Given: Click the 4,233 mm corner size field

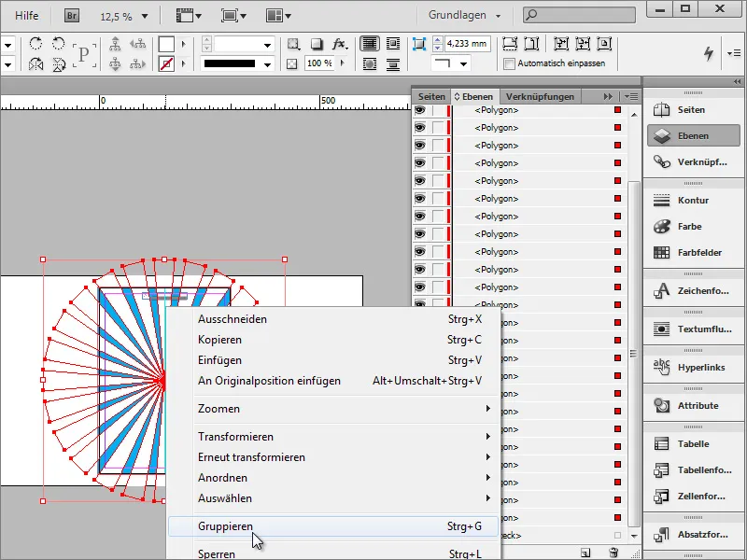Looking at the screenshot, I should pyautogui.click(x=467, y=44).
